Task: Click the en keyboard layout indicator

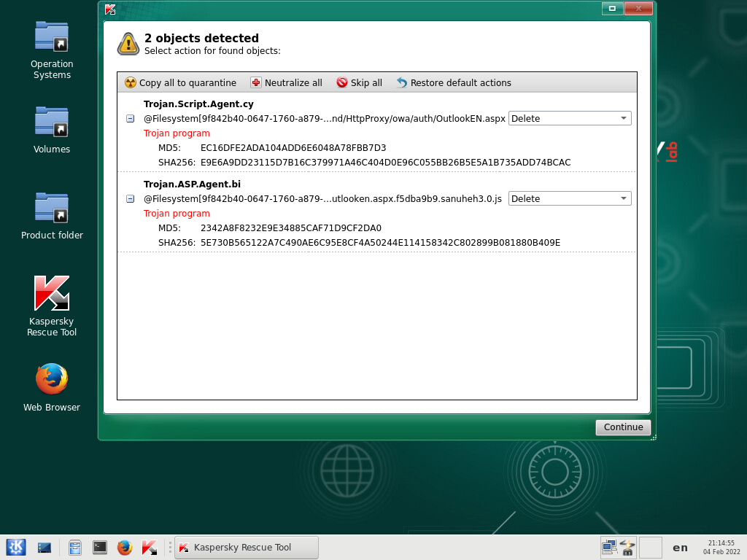Action: (x=679, y=547)
